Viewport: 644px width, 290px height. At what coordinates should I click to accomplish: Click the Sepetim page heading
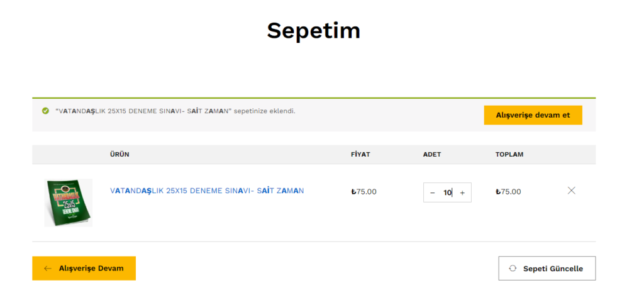pyautogui.click(x=313, y=31)
